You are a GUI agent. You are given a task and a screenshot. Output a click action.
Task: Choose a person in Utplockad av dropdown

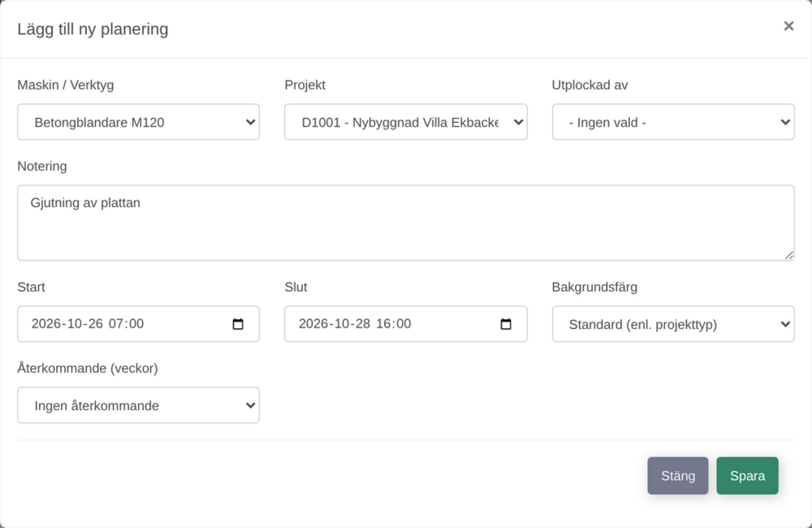click(x=672, y=122)
